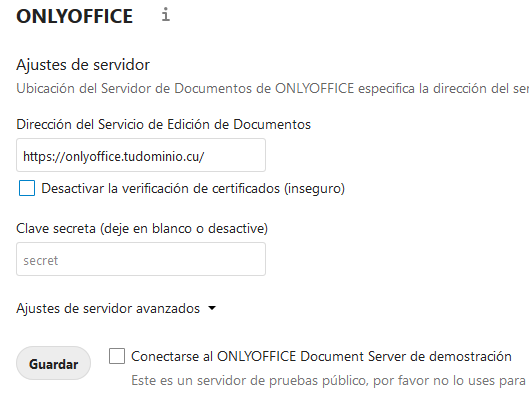529x406 pixels.
Task: Click the public test server warning text
Action: [330, 381]
